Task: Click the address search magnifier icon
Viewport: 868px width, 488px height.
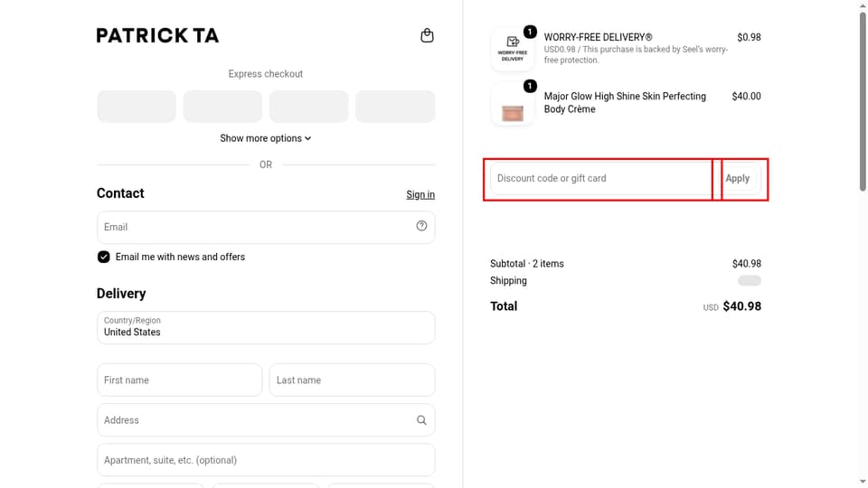Action: [x=422, y=420]
